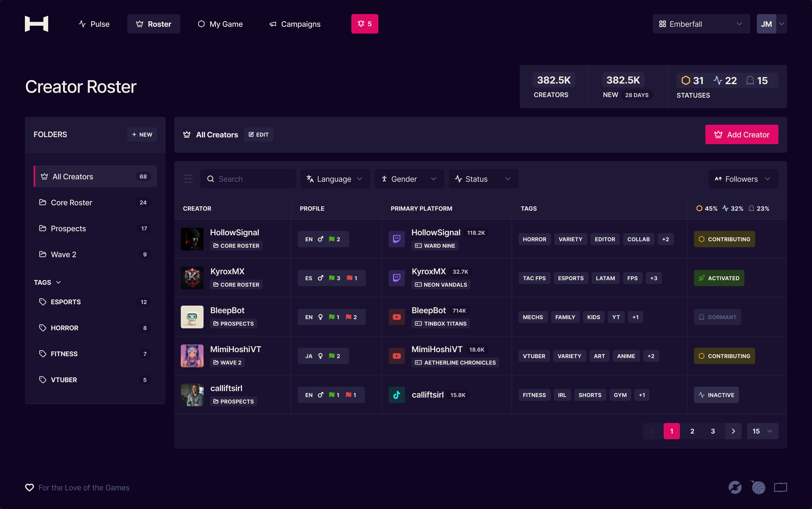Viewport: 812px width, 509px height.
Task: Click the open book icon in the footer
Action: (780, 487)
